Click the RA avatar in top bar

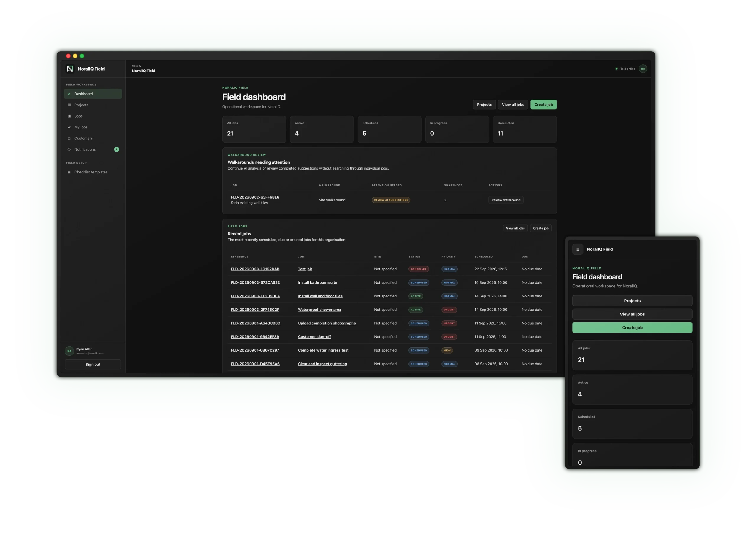pos(643,69)
